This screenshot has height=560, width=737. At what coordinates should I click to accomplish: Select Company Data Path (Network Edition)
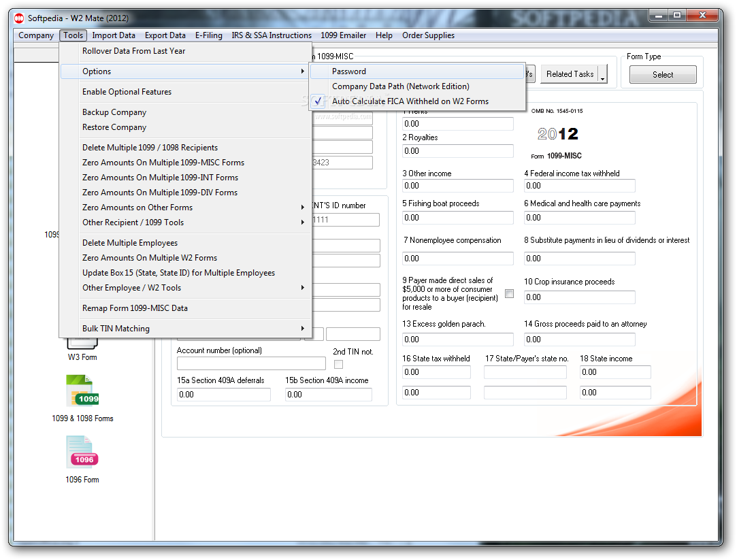pyautogui.click(x=417, y=86)
